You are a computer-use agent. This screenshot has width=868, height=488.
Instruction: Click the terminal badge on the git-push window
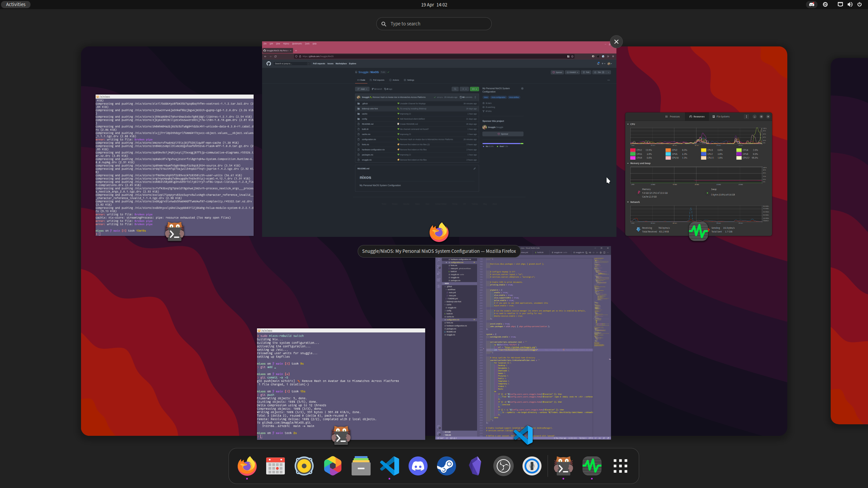(x=341, y=435)
